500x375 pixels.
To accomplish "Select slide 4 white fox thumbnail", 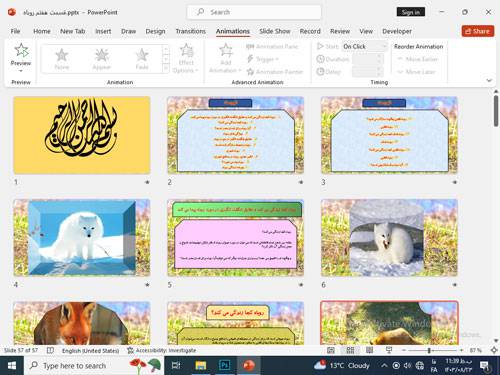I will click(82, 238).
